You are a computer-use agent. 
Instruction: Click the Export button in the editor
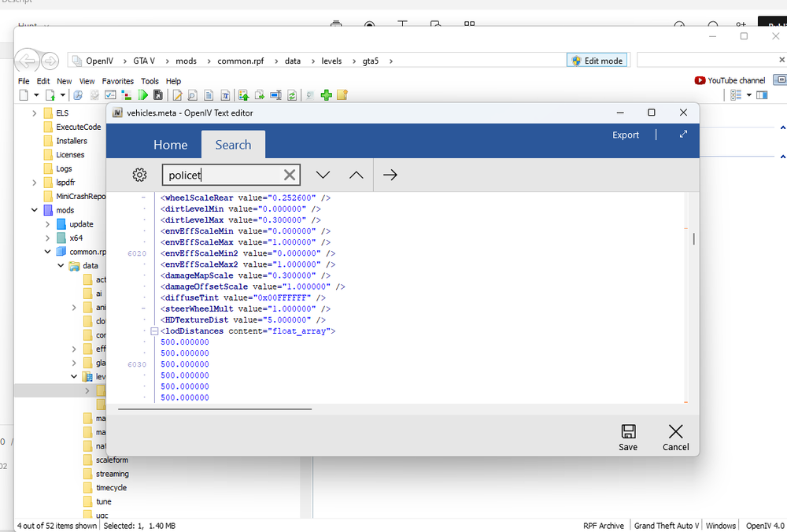click(625, 135)
